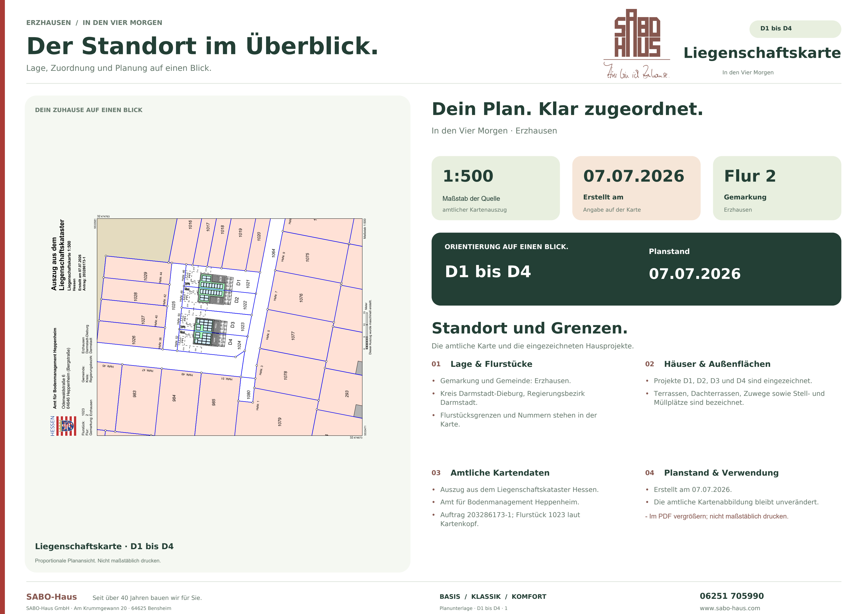Click section '03 Amtliche Kartendaten'
This screenshot has width=868, height=614.
(490, 473)
